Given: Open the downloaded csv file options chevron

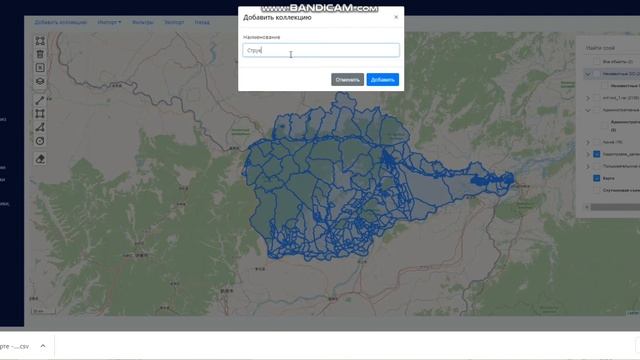Looking at the screenshot, I should pyautogui.click(x=43, y=346).
